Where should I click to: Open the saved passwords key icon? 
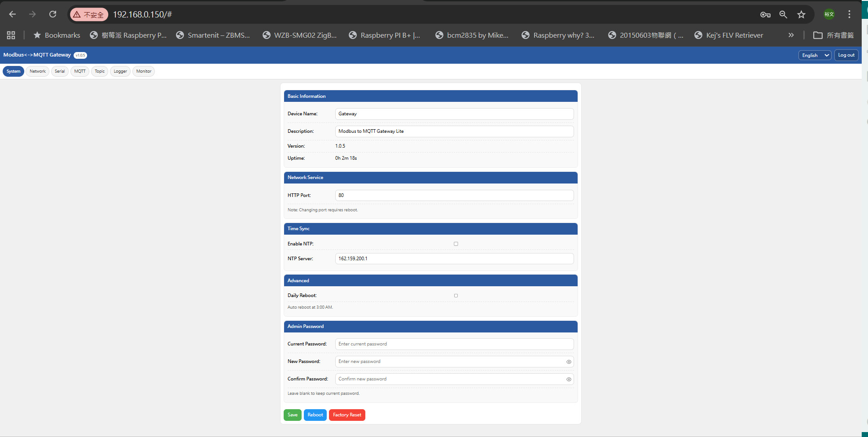pos(765,14)
